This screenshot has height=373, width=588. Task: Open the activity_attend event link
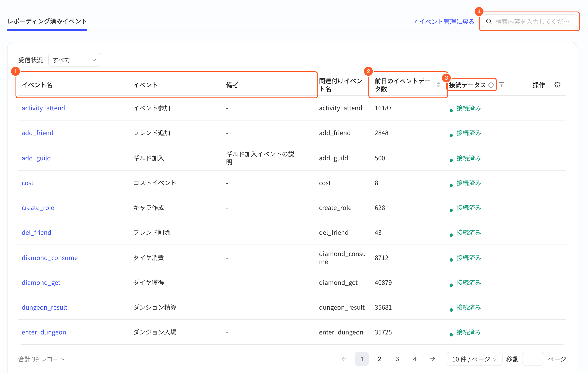click(43, 108)
